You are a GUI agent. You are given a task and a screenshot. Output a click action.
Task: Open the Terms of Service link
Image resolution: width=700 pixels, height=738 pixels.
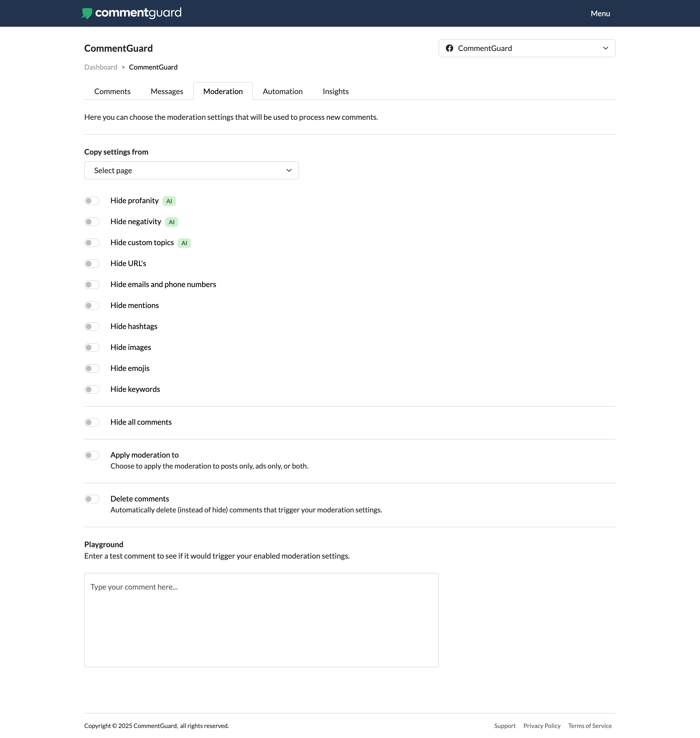click(590, 726)
